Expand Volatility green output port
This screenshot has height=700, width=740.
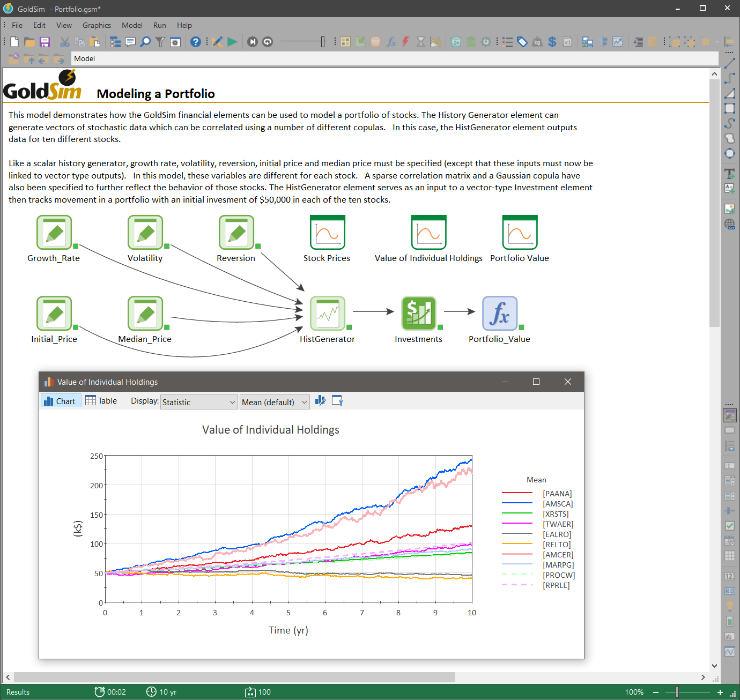[x=167, y=246]
